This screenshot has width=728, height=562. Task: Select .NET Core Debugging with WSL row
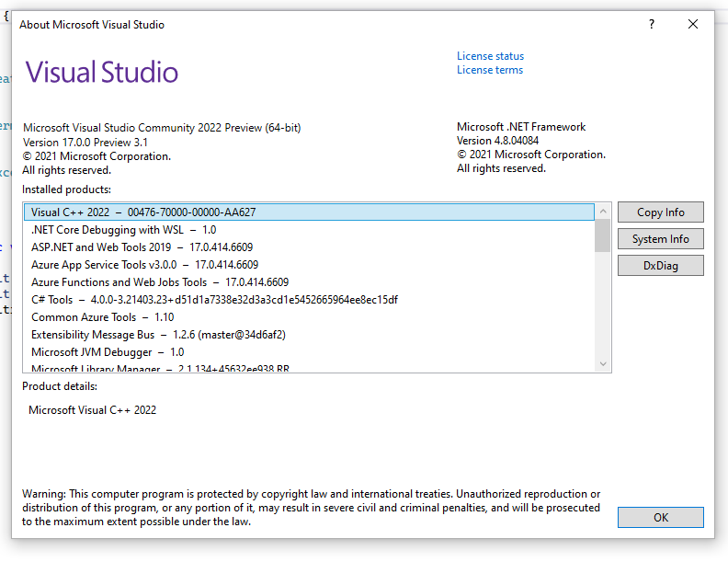tap(309, 230)
